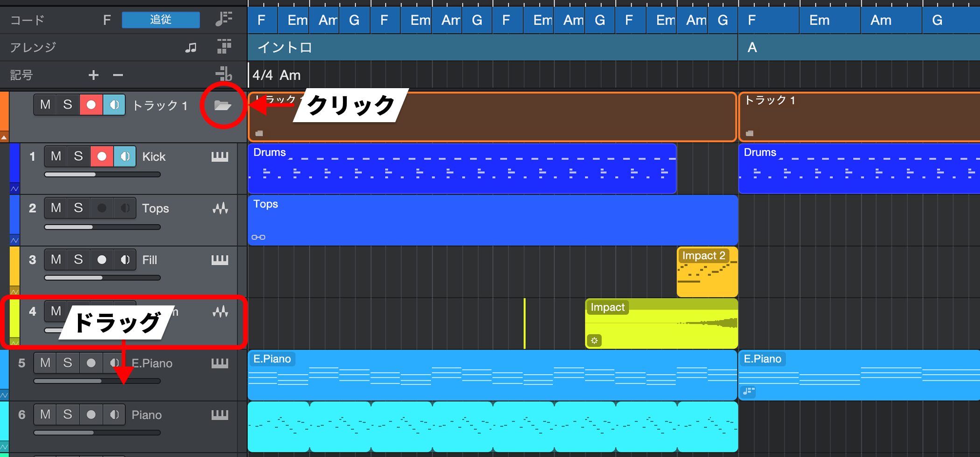980x457 pixels.
Task: Click the music note icon in アレンジ row
Action: coord(190,47)
